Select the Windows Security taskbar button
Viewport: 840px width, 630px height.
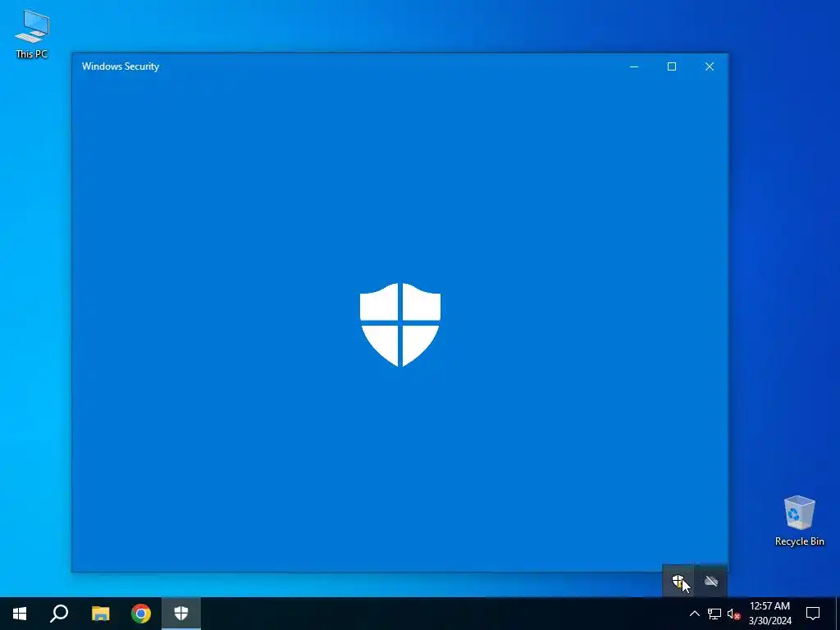(x=181, y=614)
